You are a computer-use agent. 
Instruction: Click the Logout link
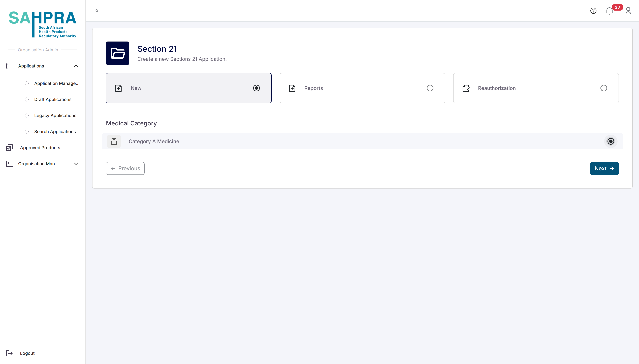27,353
